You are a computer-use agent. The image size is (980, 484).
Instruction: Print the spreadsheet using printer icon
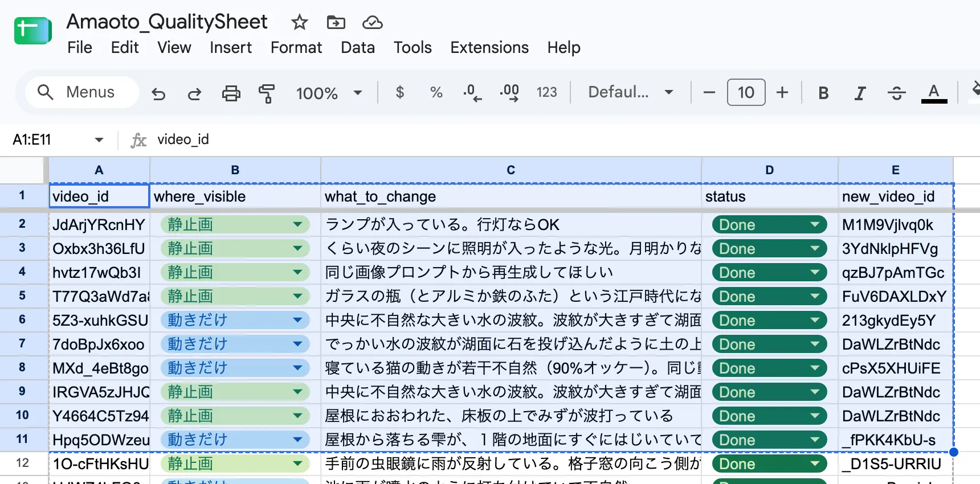[x=231, y=93]
